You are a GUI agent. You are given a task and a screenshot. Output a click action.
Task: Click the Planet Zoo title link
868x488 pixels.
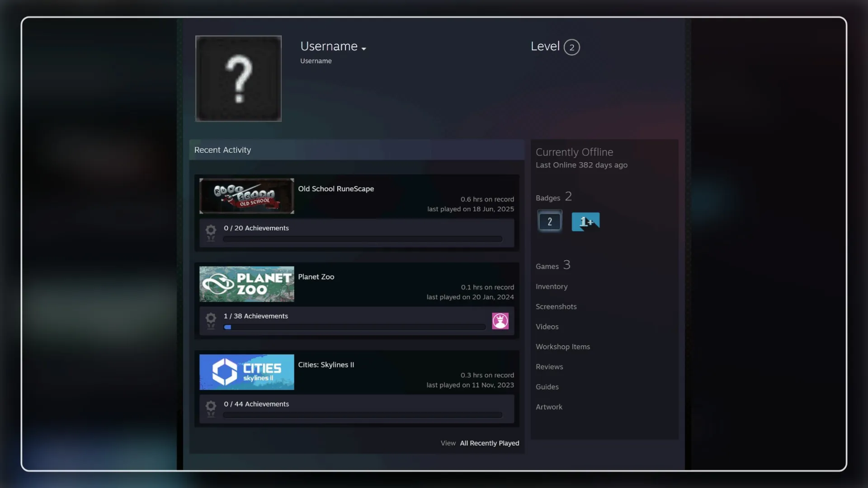click(316, 277)
